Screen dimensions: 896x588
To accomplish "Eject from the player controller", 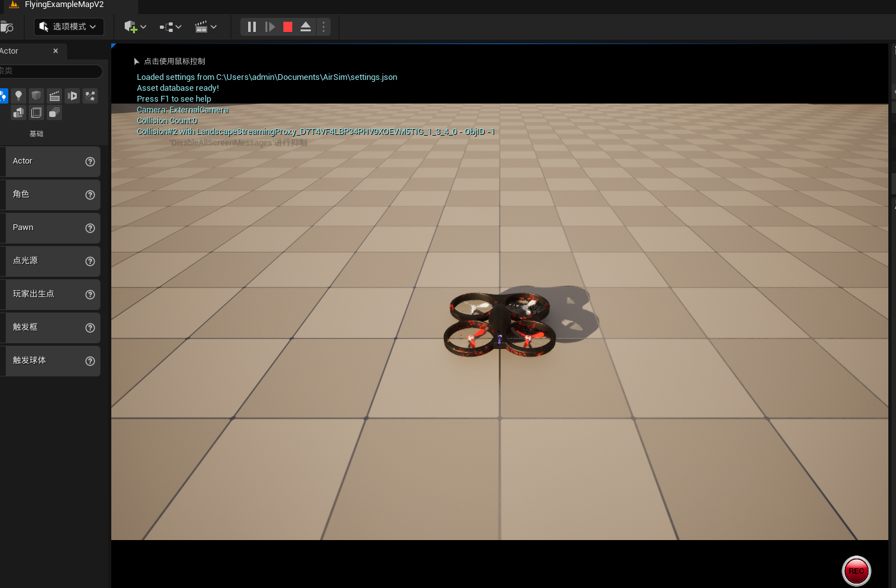I will tap(305, 26).
